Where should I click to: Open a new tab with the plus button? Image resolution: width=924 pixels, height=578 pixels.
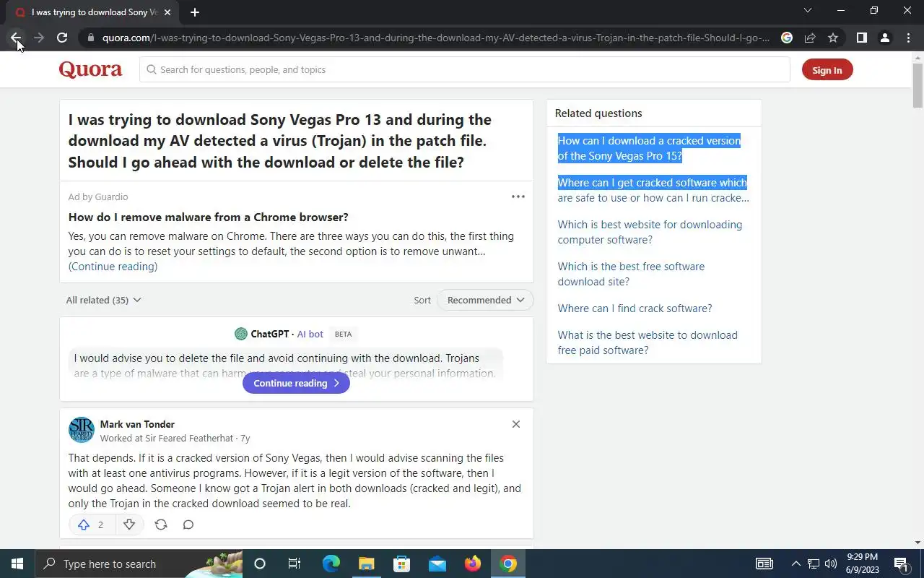coord(195,12)
